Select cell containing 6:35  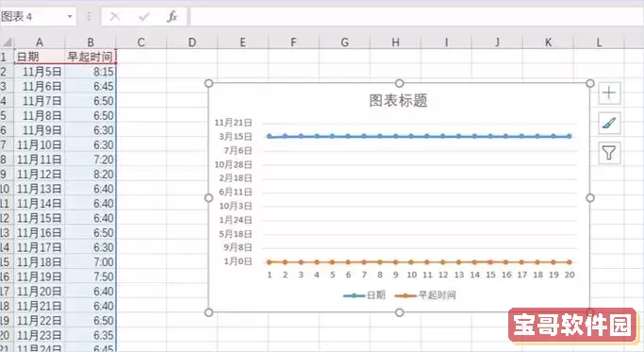[x=91, y=335]
